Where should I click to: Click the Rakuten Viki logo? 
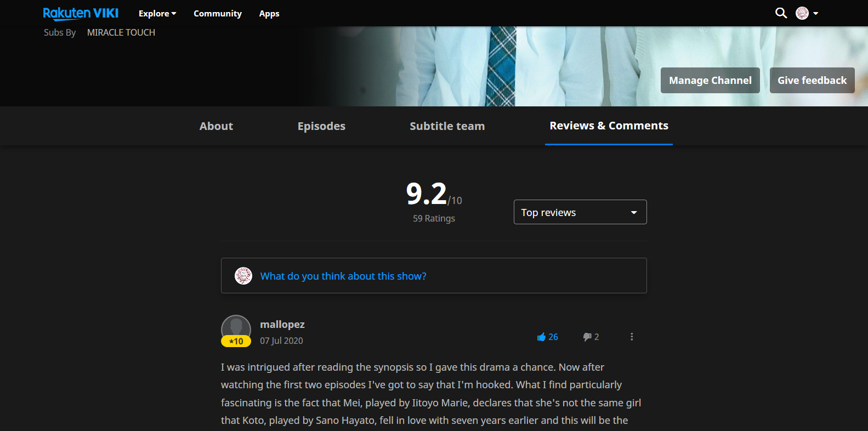81,13
